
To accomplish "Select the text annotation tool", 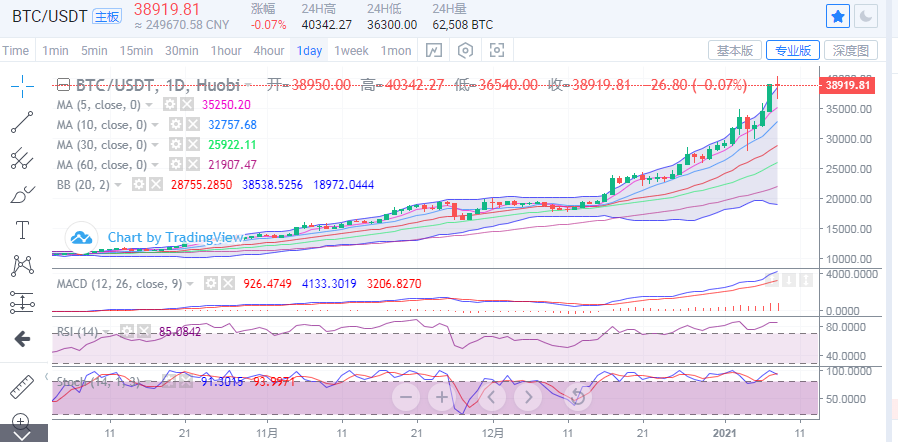I will (22, 230).
